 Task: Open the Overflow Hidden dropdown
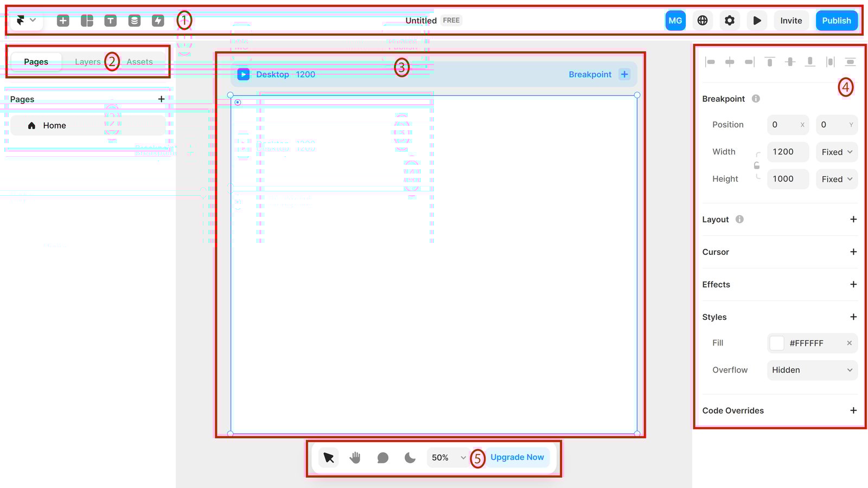coord(812,370)
